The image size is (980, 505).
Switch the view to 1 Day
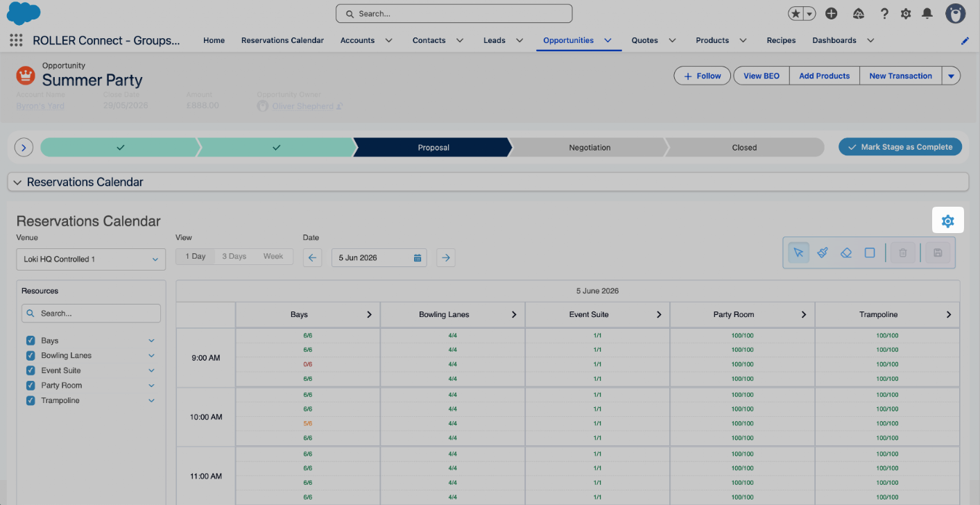(196, 257)
